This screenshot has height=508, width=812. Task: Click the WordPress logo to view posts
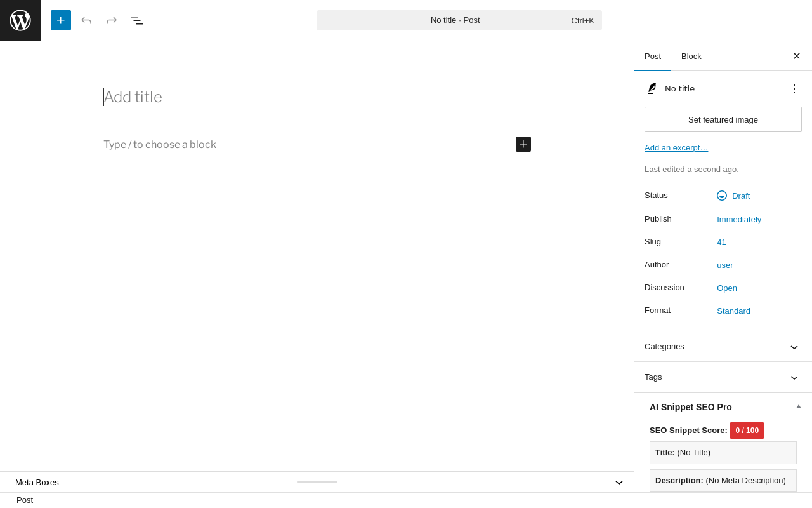[x=20, y=20]
